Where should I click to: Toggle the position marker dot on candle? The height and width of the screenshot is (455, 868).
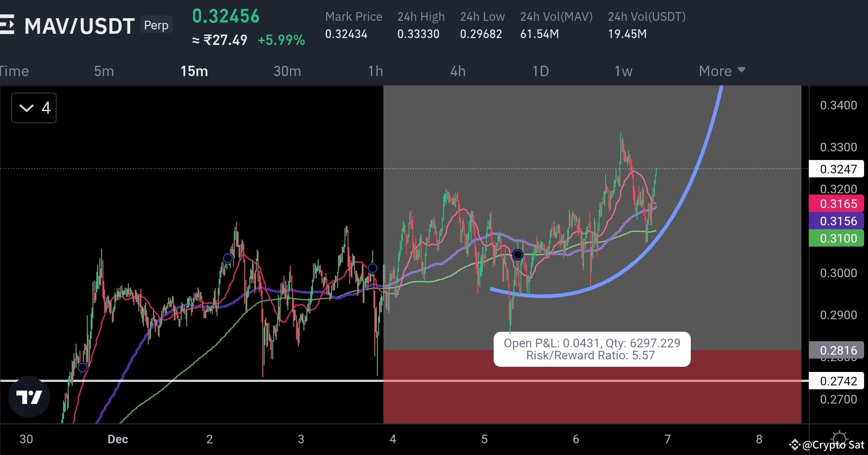tap(517, 255)
